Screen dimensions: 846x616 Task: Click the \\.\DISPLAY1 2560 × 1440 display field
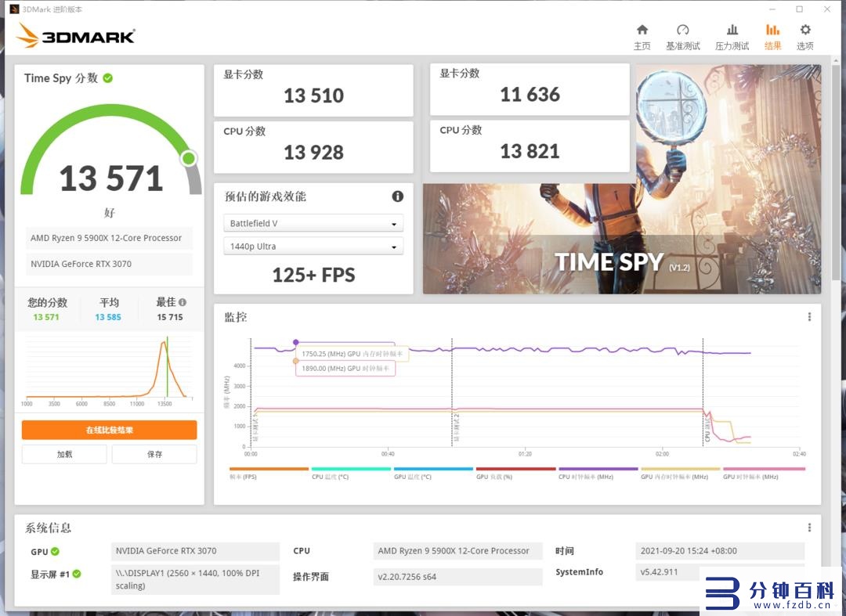[195, 579]
